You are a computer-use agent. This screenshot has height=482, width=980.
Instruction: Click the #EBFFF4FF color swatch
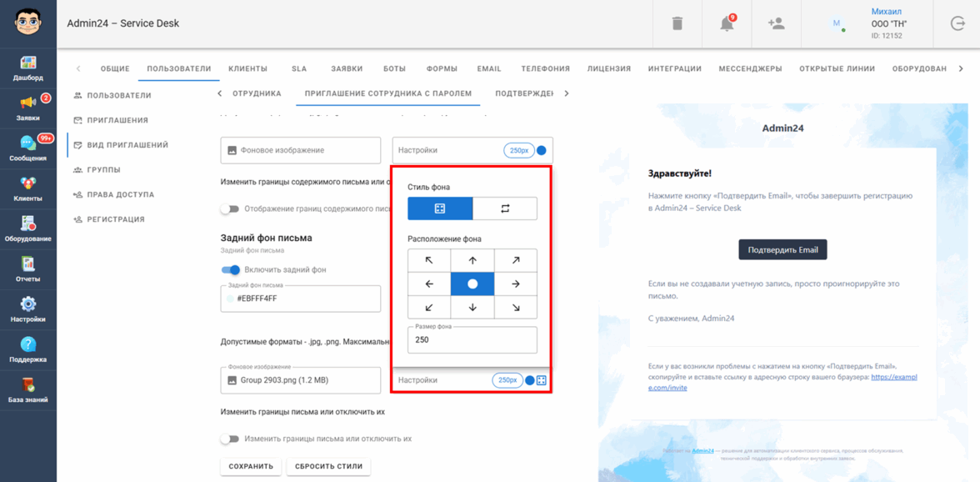[231, 299]
